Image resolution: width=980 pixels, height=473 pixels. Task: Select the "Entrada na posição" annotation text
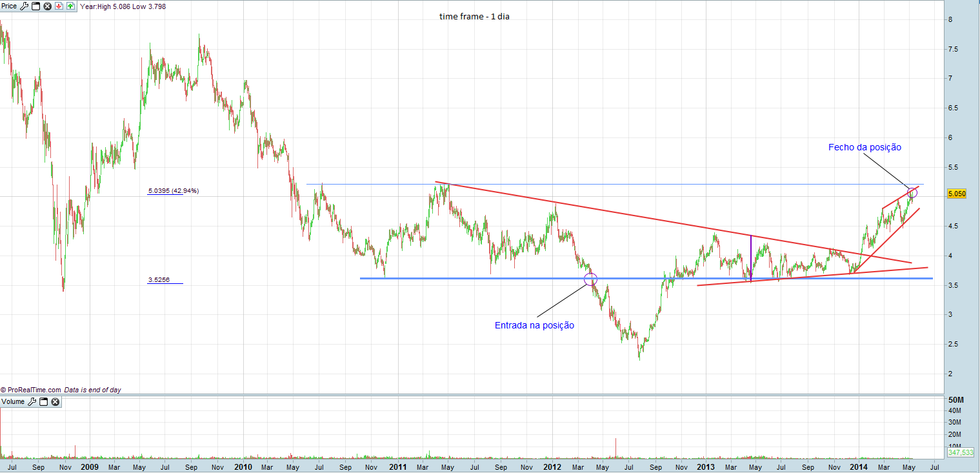point(534,325)
